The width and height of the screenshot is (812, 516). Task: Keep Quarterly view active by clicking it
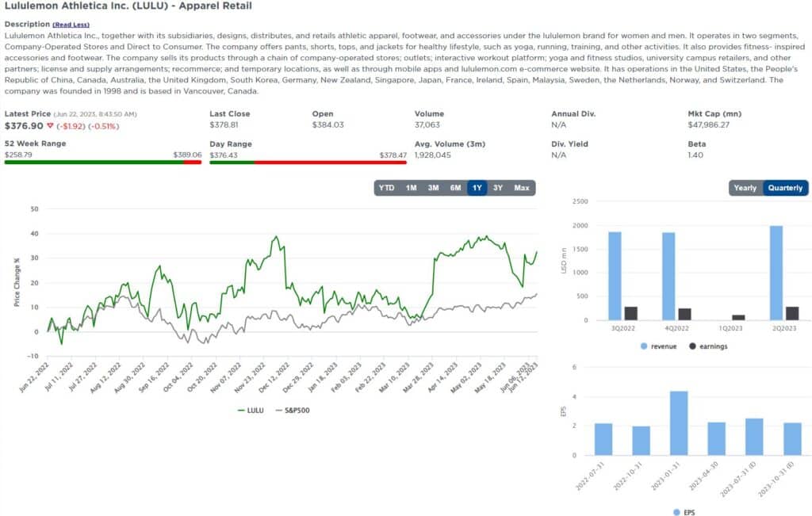(786, 188)
